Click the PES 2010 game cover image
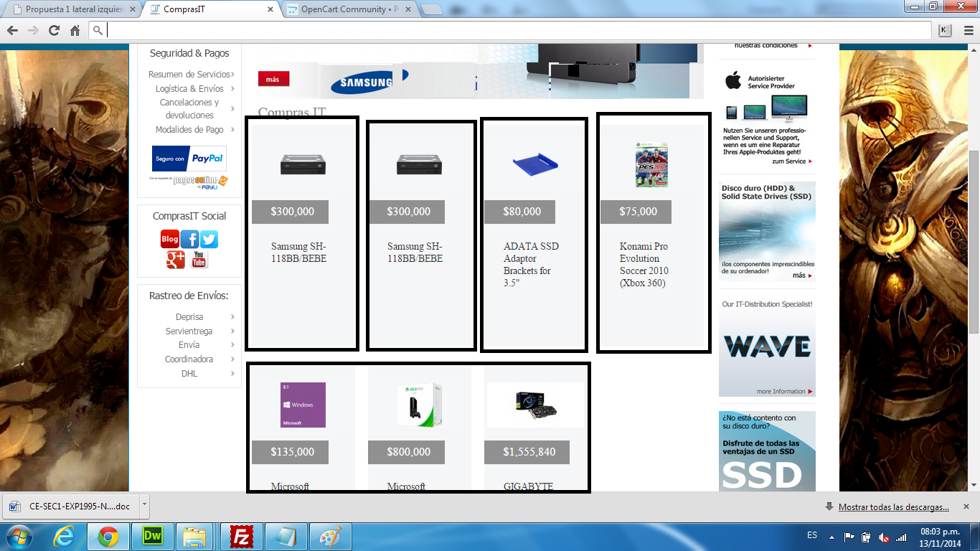 pyautogui.click(x=651, y=164)
